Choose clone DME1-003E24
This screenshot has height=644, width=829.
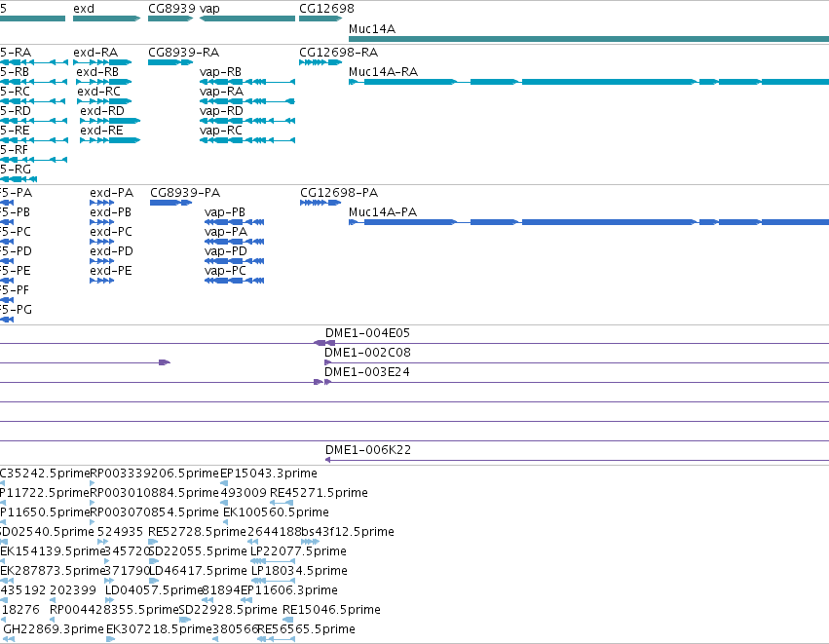point(367,372)
